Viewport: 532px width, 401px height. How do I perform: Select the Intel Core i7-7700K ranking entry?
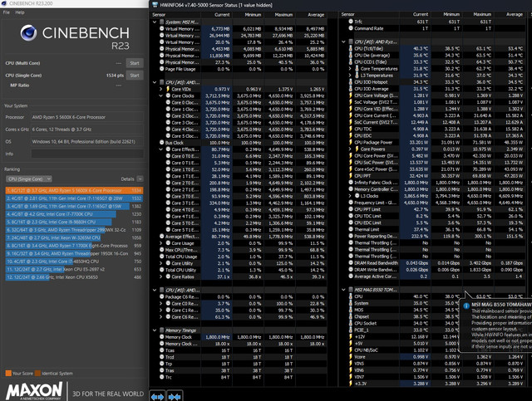click(x=74, y=214)
